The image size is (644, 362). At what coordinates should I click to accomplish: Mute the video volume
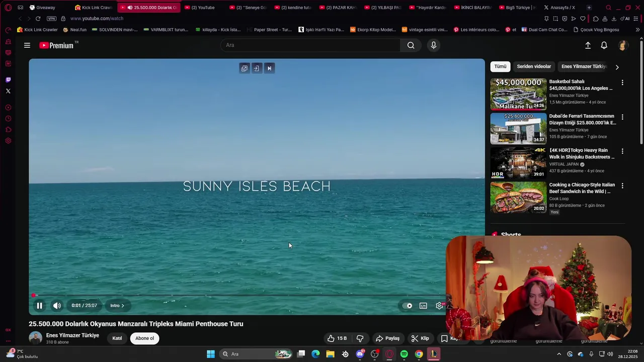[57, 306]
